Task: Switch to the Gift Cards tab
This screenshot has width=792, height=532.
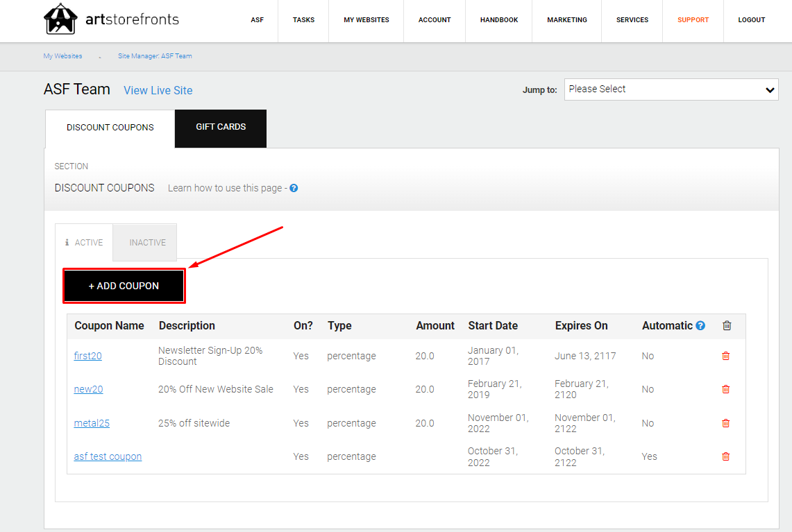Action: click(221, 128)
